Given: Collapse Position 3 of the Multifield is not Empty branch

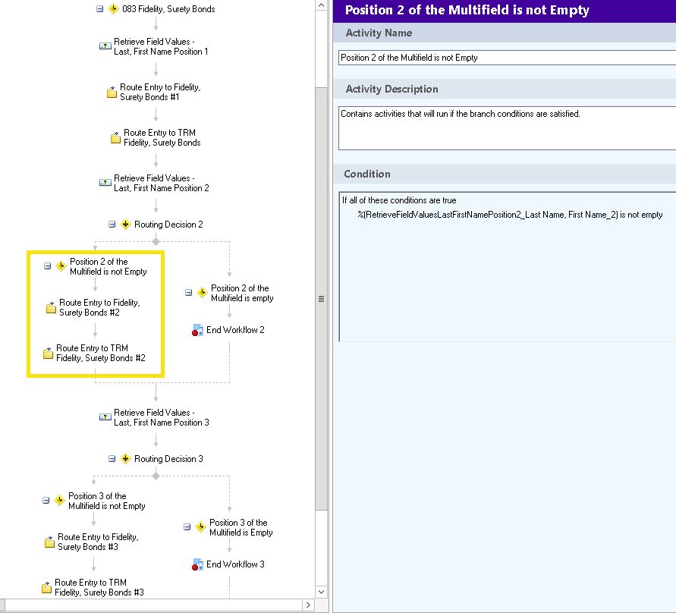Looking at the screenshot, I should point(46,501).
